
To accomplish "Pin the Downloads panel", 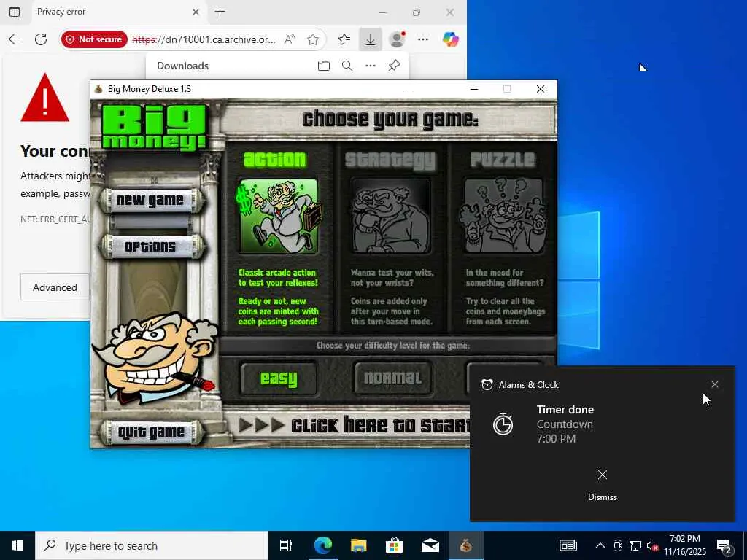I will (394, 66).
